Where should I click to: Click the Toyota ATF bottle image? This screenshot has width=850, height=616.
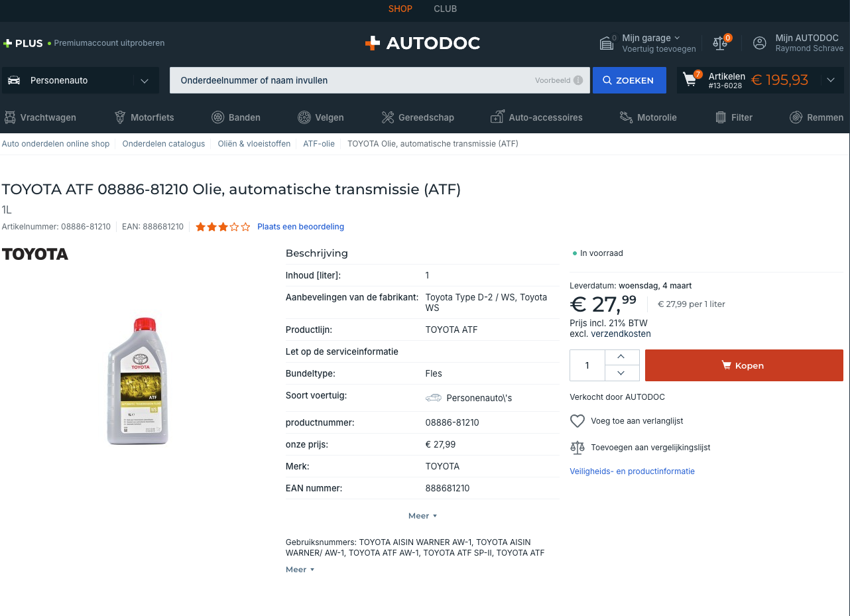(138, 381)
